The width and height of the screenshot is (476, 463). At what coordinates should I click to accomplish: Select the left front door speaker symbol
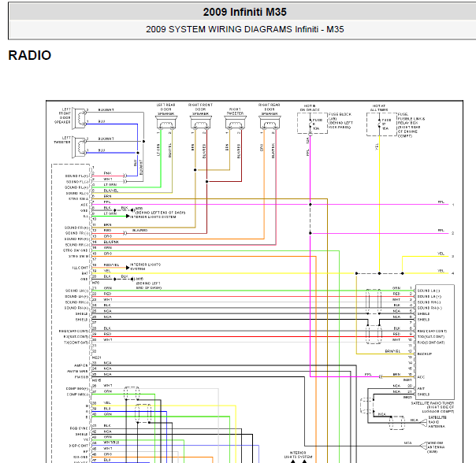(80, 118)
